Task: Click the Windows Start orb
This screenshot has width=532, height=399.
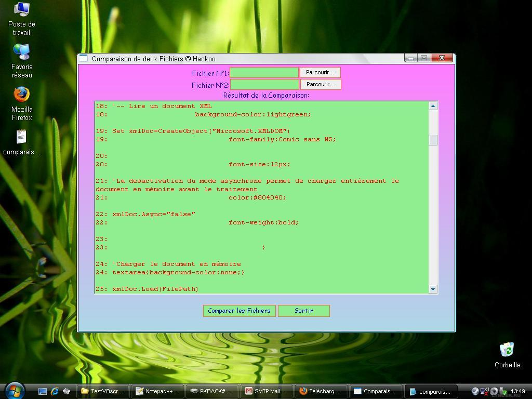Action: point(15,391)
